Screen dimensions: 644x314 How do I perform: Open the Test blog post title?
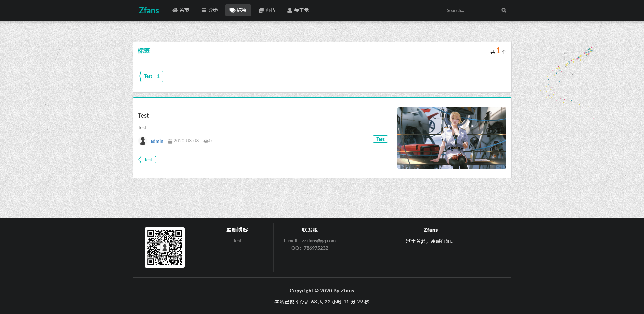pos(143,115)
